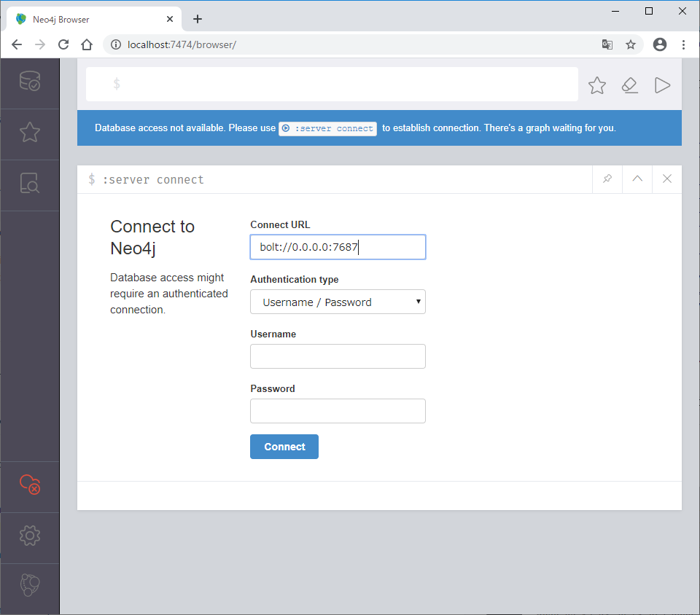Image resolution: width=700 pixels, height=615 pixels.
Task: Open the Favorites sidebar star icon
Action: tap(30, 132)
